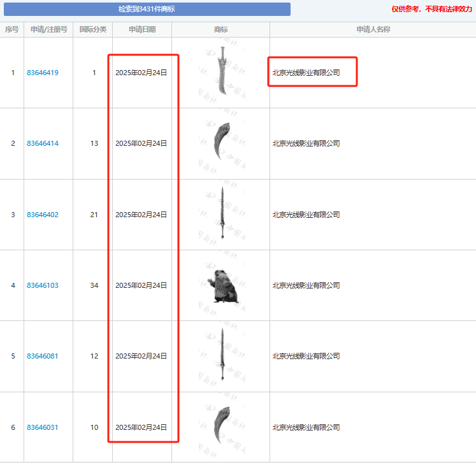Viewport: 476px width, 463px height.
Task: Click the thin sword trademark image for 83646081
Action: (222, 355)
